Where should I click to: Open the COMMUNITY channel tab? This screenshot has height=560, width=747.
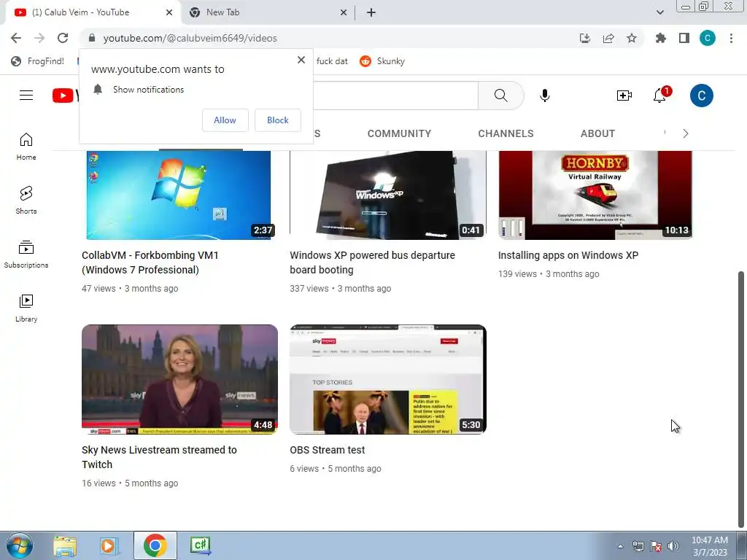[x=399, y=134]
